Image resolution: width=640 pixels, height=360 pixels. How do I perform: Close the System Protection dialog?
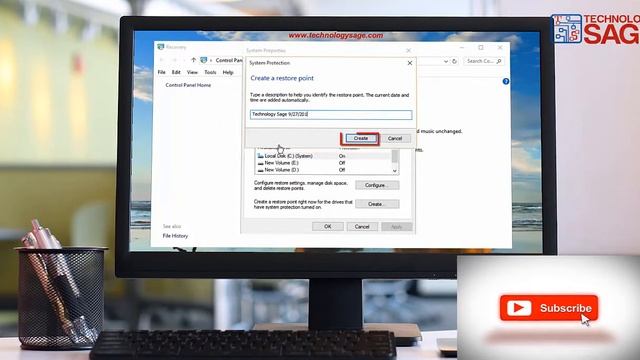(x=410, y=63)
